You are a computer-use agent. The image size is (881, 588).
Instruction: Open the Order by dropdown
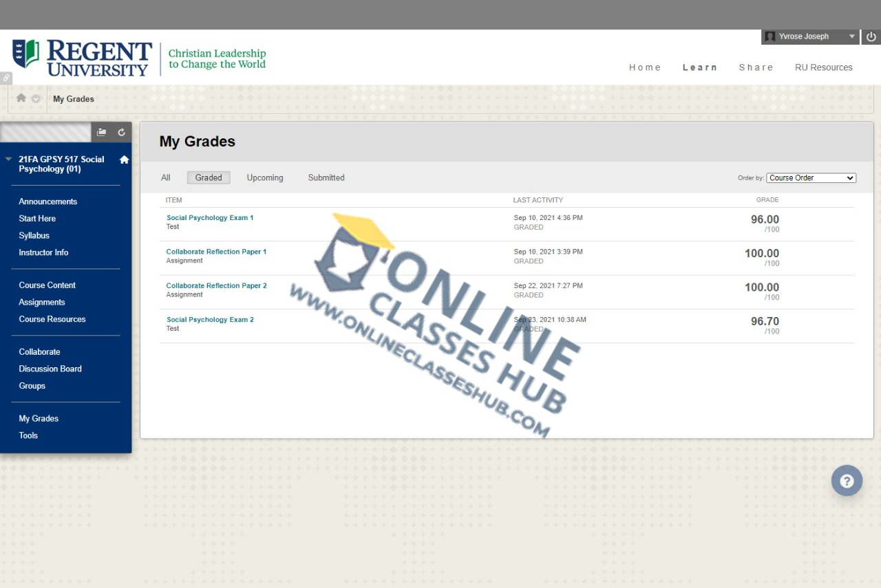coord(811,177)
